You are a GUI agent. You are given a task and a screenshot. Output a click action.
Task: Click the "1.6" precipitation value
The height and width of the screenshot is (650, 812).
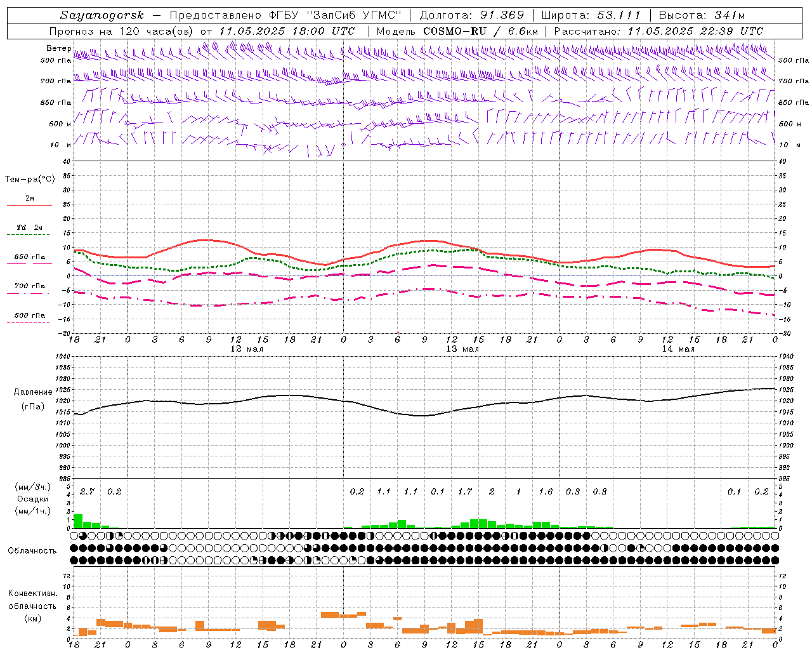point(546,491)
